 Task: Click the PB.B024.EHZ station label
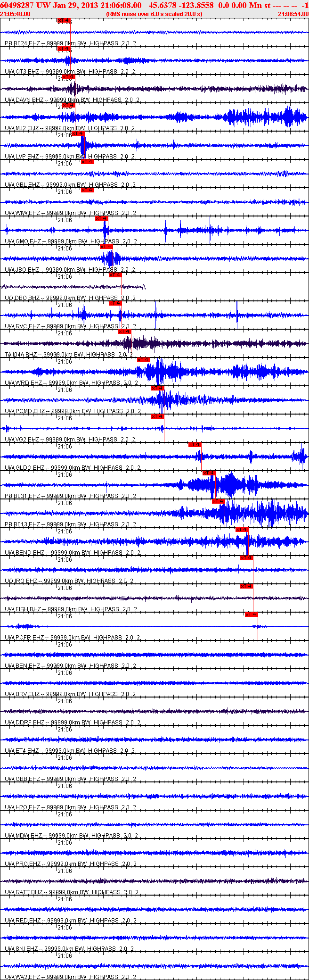22,43
